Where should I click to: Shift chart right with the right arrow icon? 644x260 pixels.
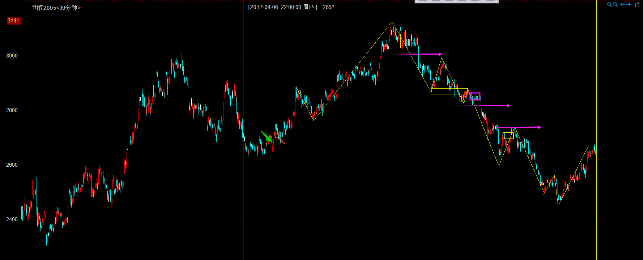tap(628, 4)
